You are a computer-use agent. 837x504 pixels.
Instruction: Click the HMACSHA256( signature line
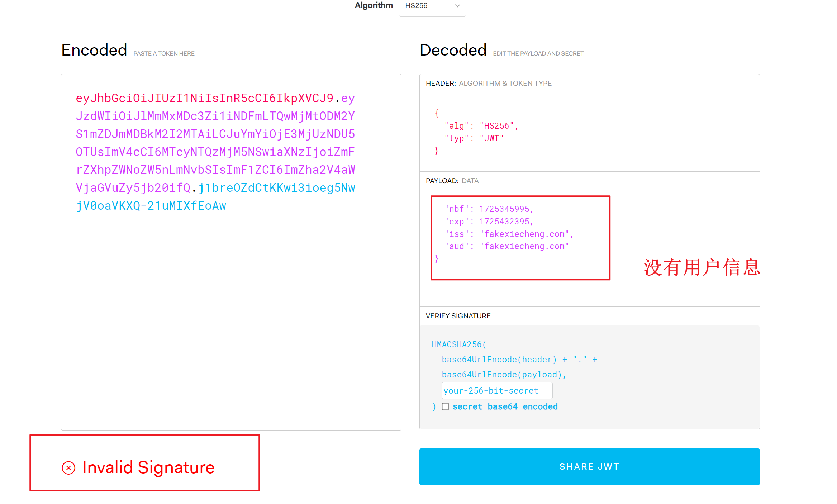pyautogui.click(x=459, y=344)
